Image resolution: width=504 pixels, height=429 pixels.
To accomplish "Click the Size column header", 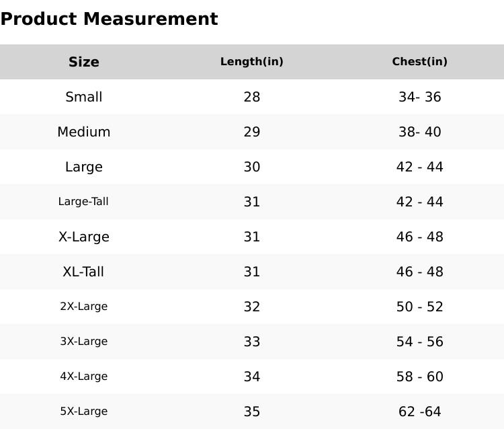I will pyautogui.click(x=84, y=62).
